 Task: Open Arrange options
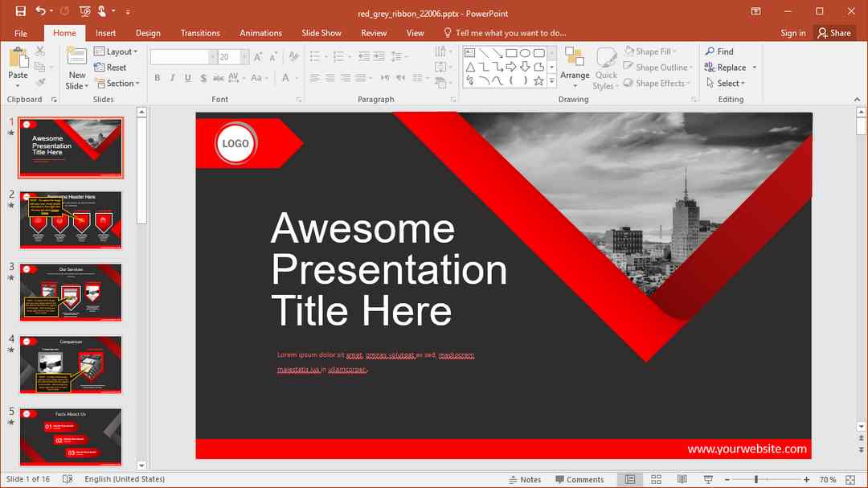coord(575,68)
